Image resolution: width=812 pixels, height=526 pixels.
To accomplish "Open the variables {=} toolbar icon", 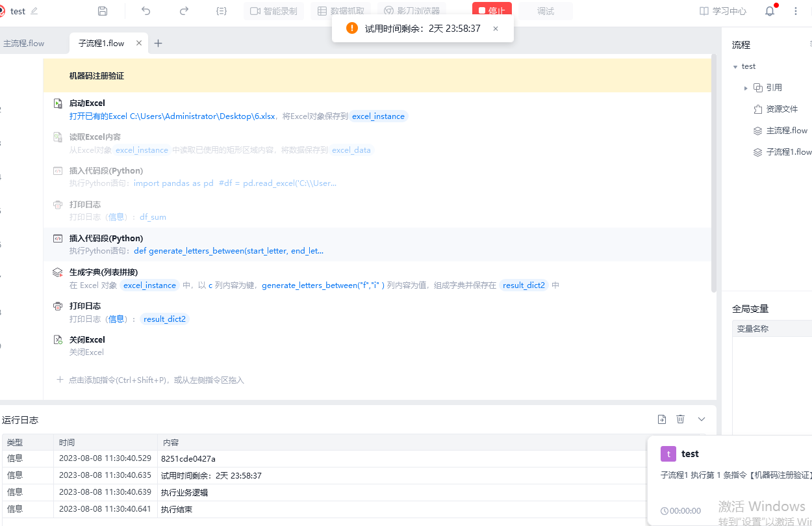I will (x=222, y=11).
